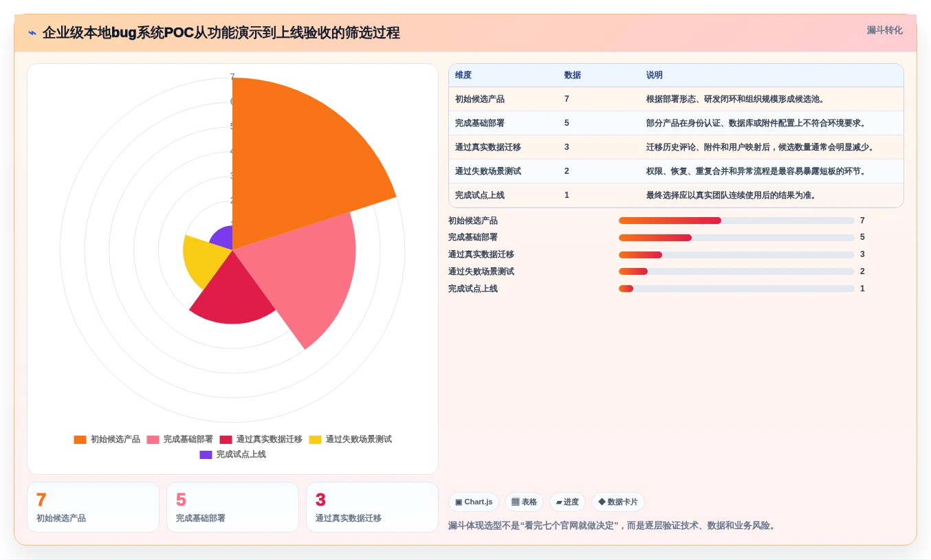Screen dimensions: 931x560
Task: Click the 完成试点上线 progress list label
Action: point(473,289)
